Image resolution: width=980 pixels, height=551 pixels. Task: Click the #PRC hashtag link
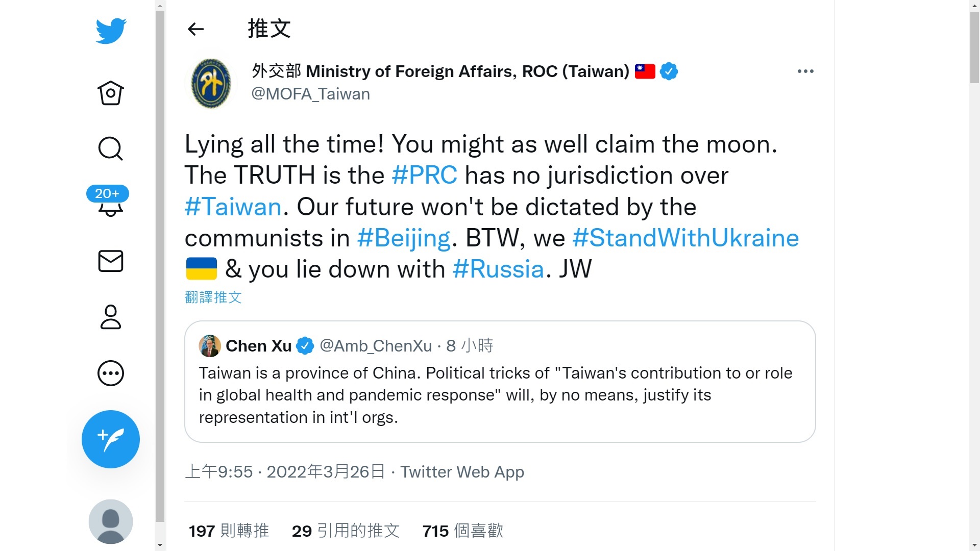tap(424, 176)
